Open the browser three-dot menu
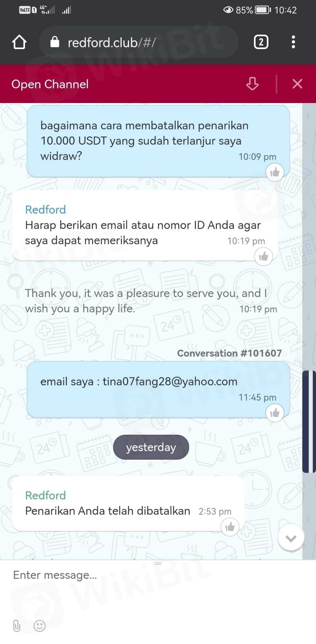Image resolution: width=316 pixels, height=644 pixels. pyautogui.click(x=293, y=42)
